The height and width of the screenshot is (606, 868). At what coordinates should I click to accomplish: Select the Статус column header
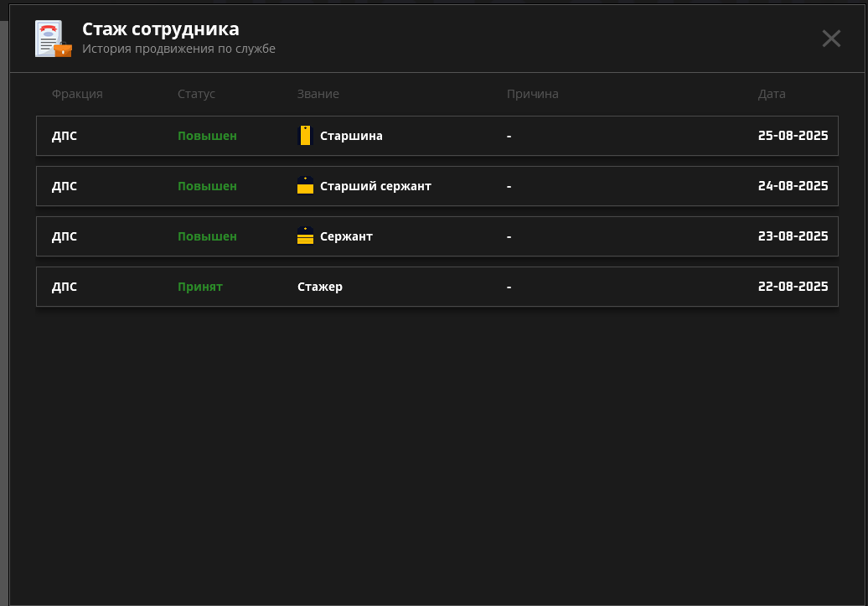pyautogui.click(x=196, y=94)
